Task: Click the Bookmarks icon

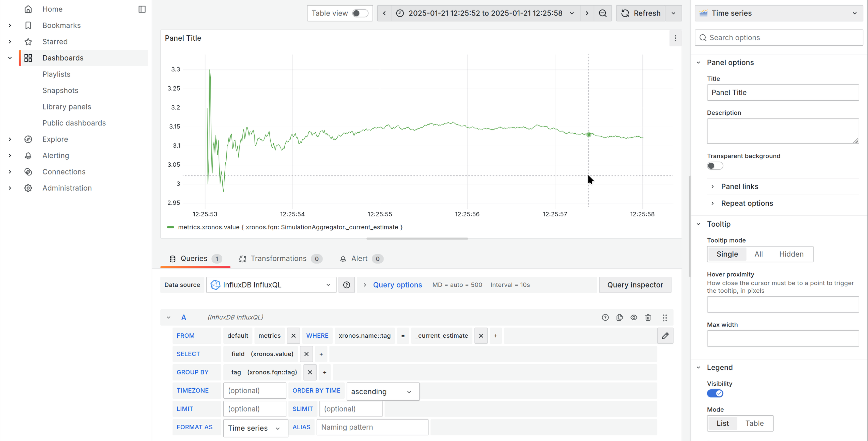Action: coord(28,25)
